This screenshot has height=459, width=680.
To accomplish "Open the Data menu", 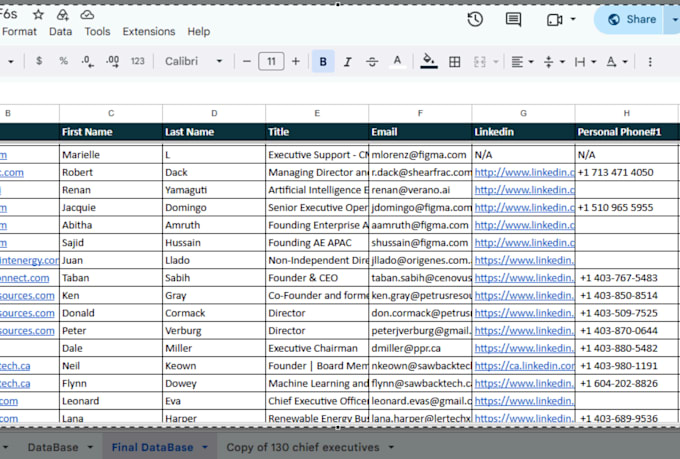I will click(x=60, y=32).
